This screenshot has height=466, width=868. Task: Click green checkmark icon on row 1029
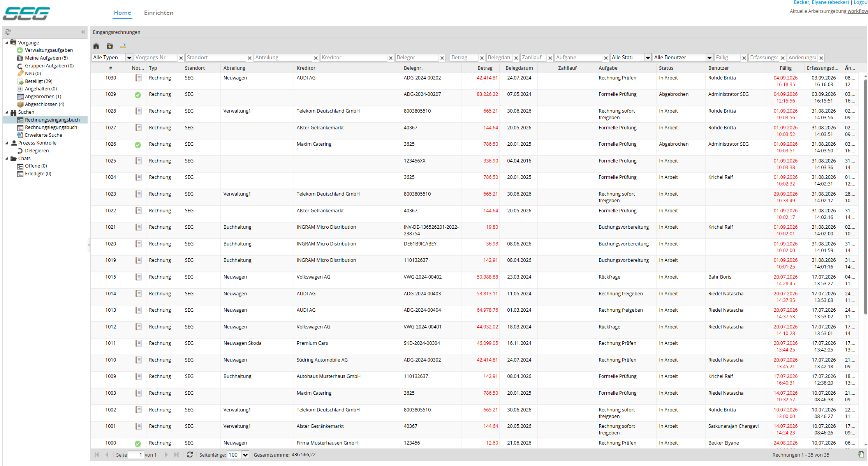coord(138,95)
